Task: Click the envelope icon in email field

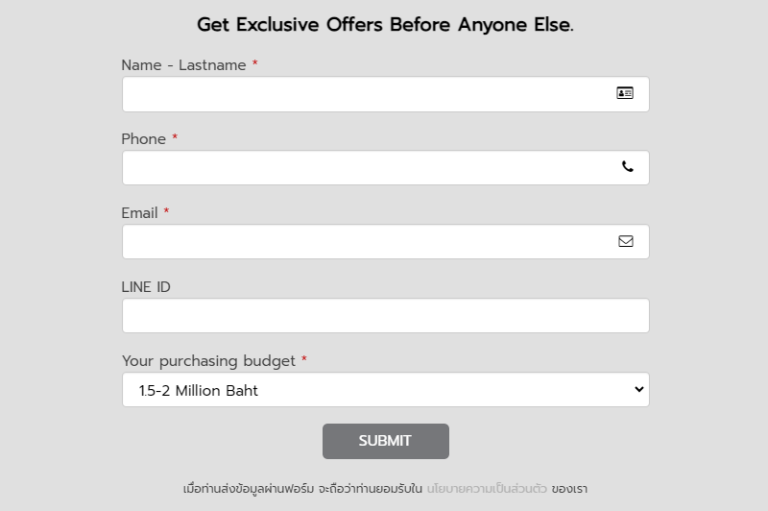Action: tap(625, 241)
